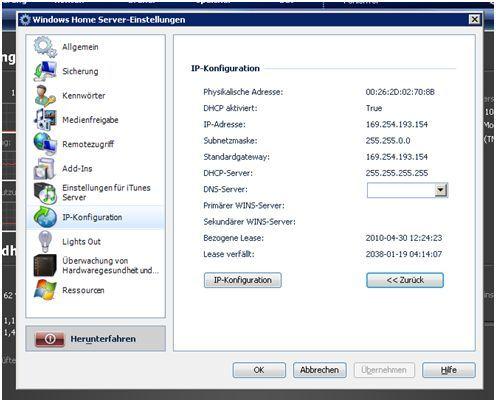Open the Kennwörter page
The height and width of the screenshot is (402, 496).
[x=95, y=95]
